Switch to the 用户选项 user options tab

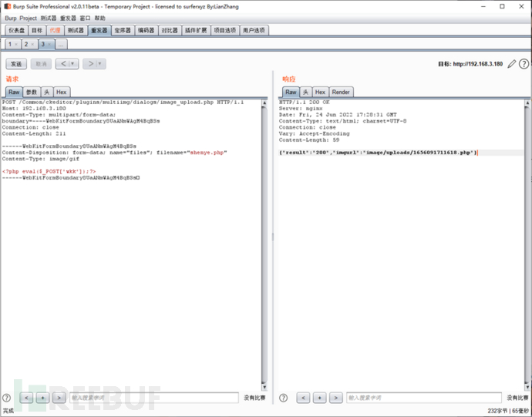pos(254,31)
